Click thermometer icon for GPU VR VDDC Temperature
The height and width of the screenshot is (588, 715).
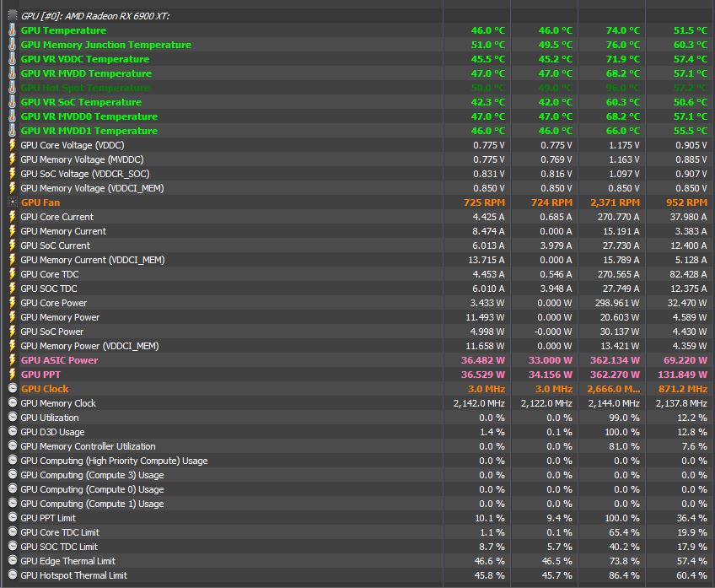point(13,59)
